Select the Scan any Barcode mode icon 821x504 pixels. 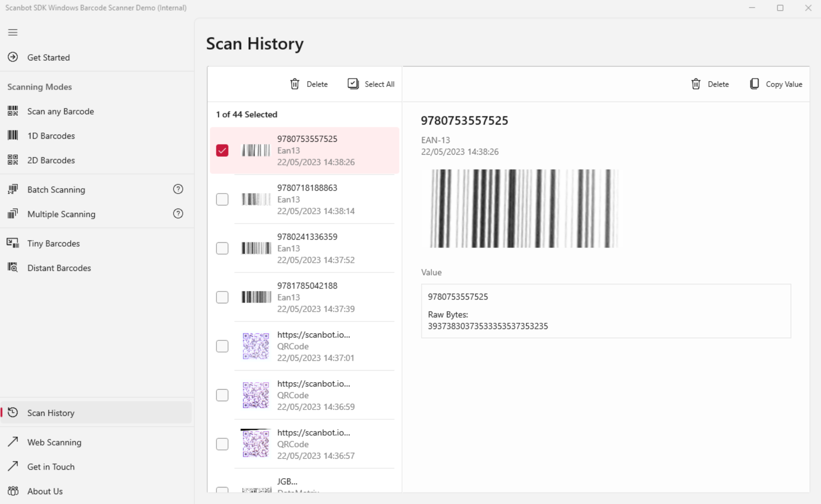12,111
